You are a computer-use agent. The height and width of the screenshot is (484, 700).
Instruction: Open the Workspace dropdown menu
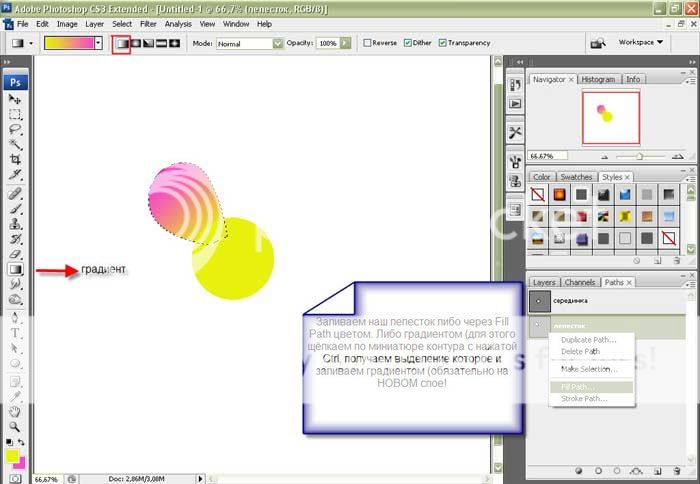coord(641,43)
